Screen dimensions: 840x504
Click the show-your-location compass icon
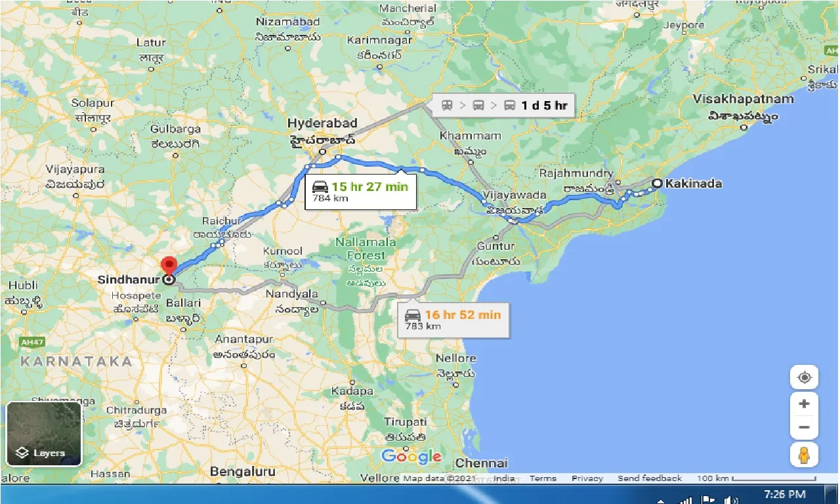point(804,377)
